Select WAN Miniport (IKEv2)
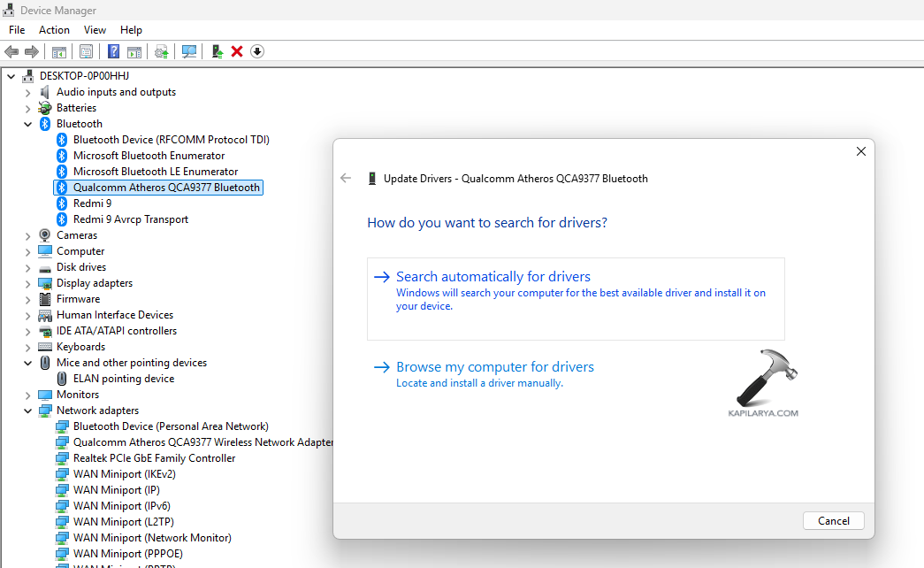The height and width of the screenshot is (568, 924). [x=125, y=474]
